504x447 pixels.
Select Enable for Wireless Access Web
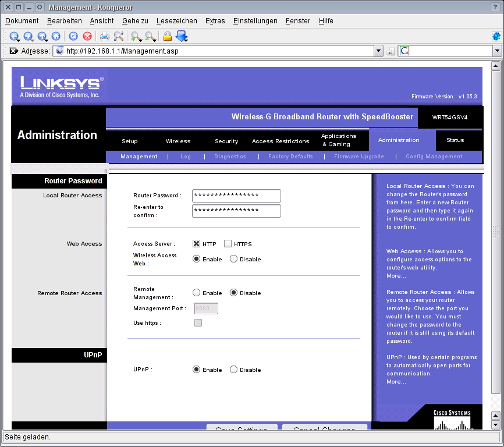196,259
